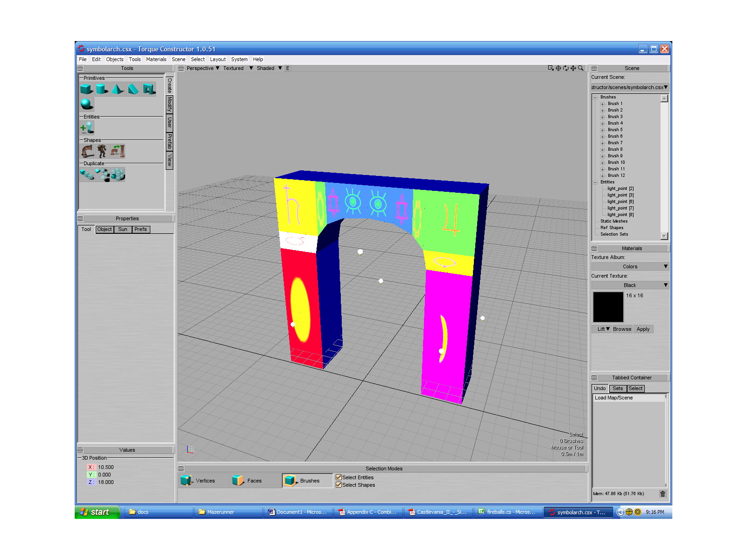
Task: Select the Pyramid primitive tool
Action: point(118,89)
